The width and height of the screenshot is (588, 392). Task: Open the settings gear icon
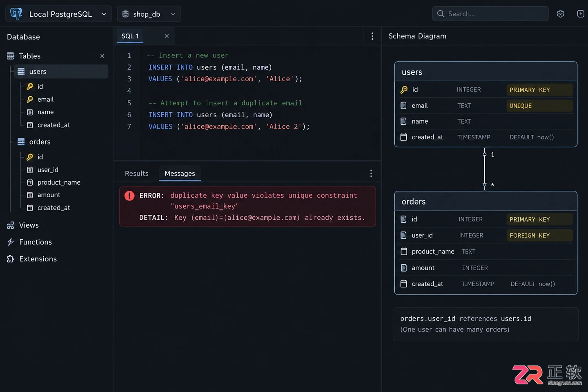(x=561, y=14)
